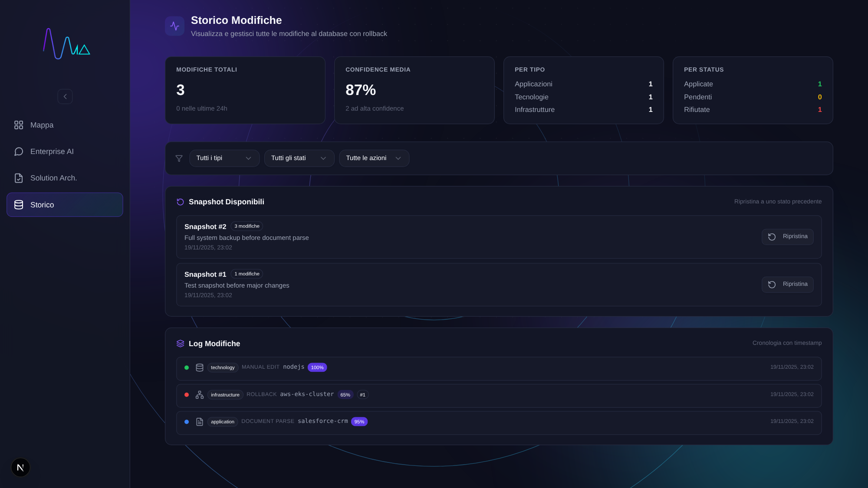This screenshot has height=488, width=868.
Task: Click 'Cronologia con timestamp' text
Action: [787, 343]
